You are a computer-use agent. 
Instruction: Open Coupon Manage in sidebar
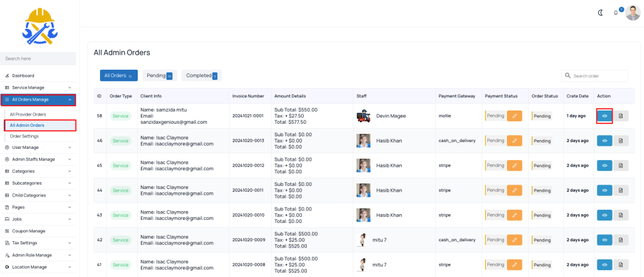pyautogui.click(x=38, y=231)
